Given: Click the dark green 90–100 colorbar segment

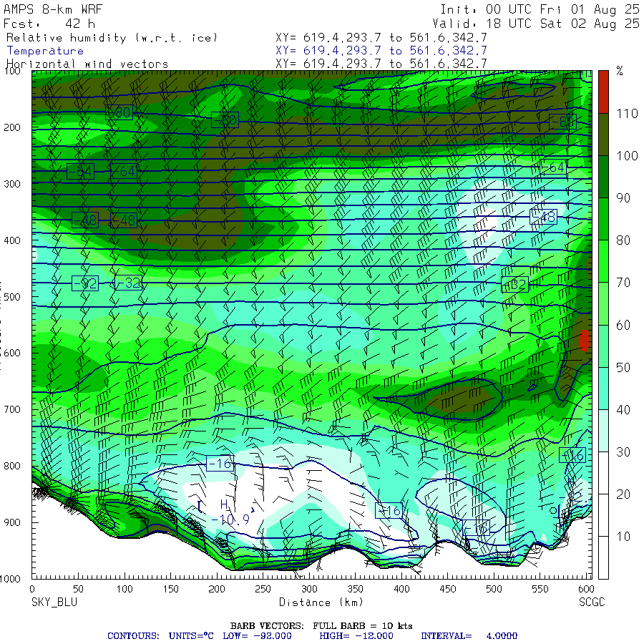Looking at the screenshot, I should [603, 177].
